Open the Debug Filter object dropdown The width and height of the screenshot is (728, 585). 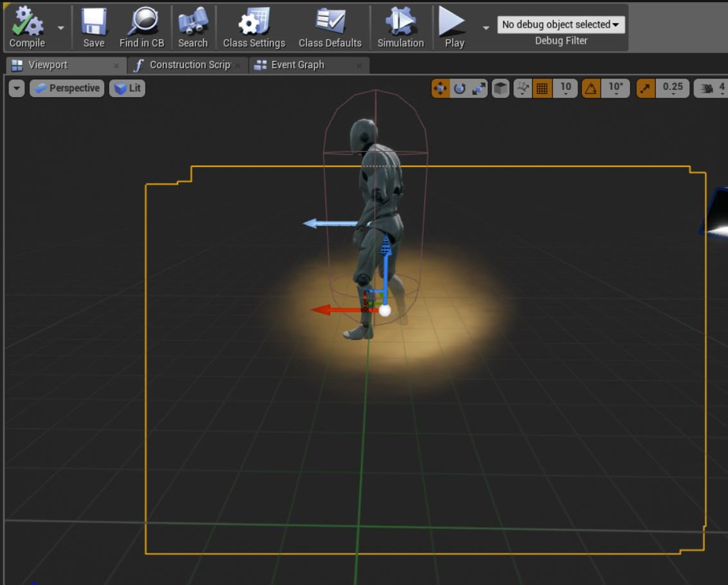(561, 24)
